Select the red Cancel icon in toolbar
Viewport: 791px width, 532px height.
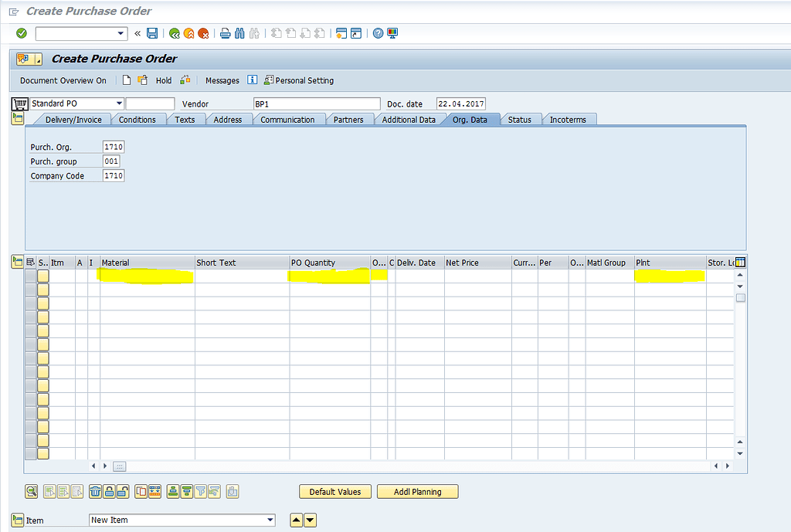(x=205, y=33)
